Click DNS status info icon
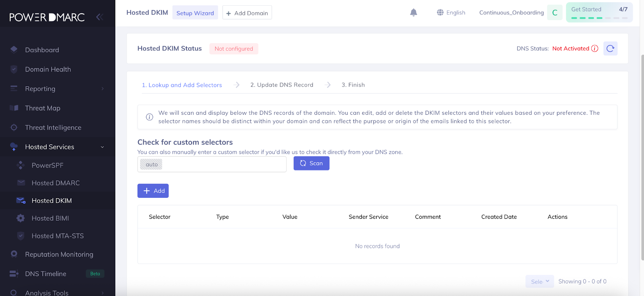644x296 pixels. [594, 48]
